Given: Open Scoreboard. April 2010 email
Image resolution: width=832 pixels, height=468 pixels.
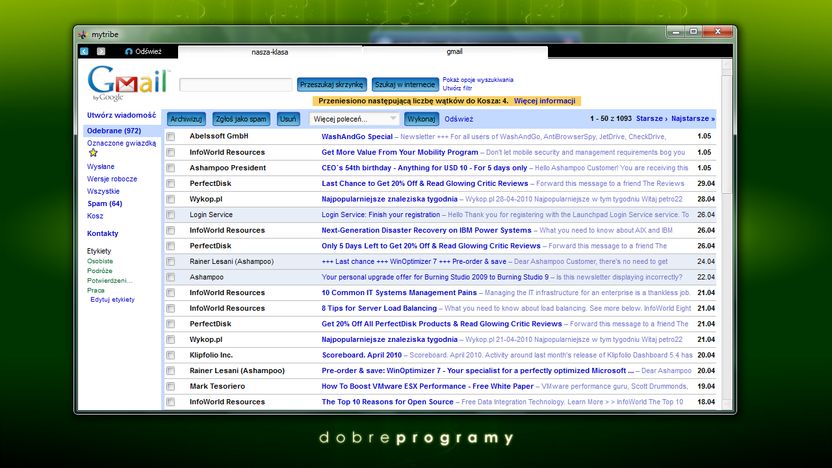Looking at the screenshot, I should coord(362,355).
